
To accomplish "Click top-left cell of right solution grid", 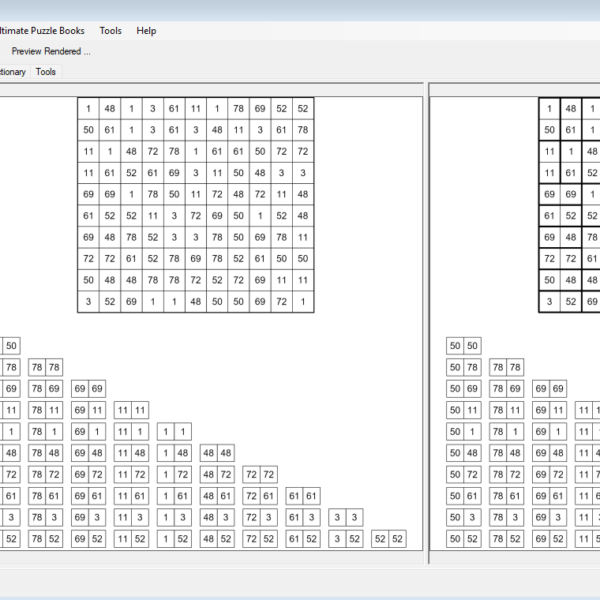I will click(x=550, y=108).
